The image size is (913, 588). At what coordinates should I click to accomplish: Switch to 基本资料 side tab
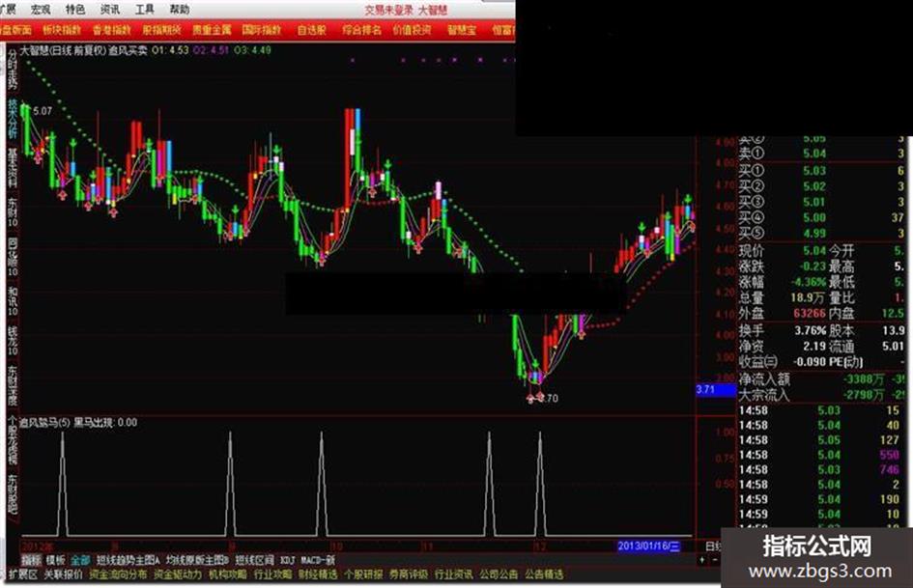13,168
